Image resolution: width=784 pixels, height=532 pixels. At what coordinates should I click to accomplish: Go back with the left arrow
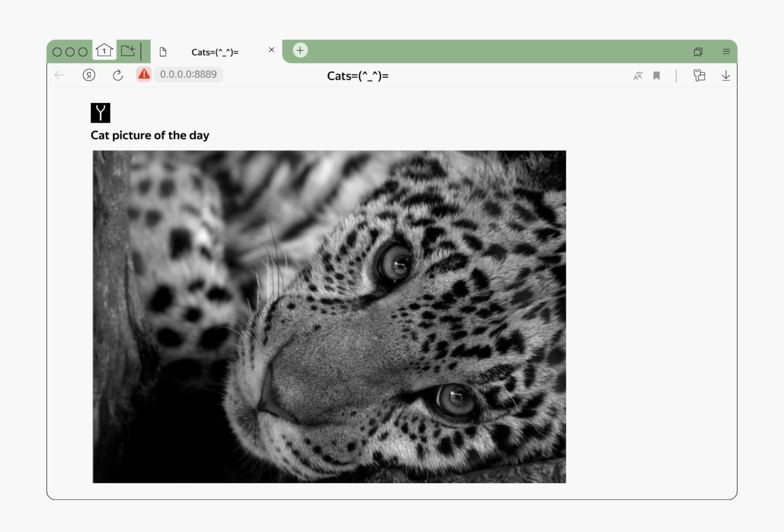59,75
